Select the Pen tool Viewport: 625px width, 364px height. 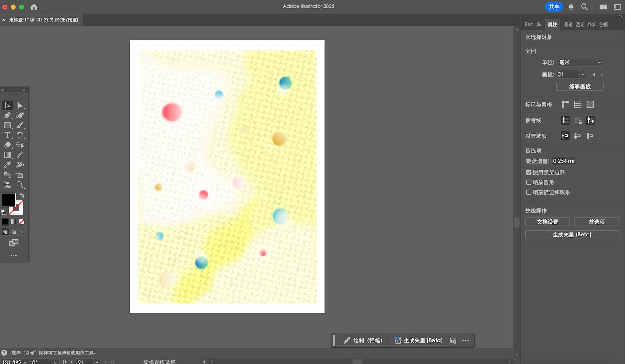[7, 115]
